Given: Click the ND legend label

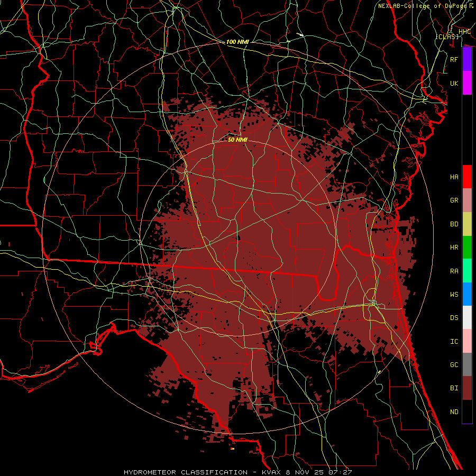Looking at the screenshot, I should coord(454,412).
